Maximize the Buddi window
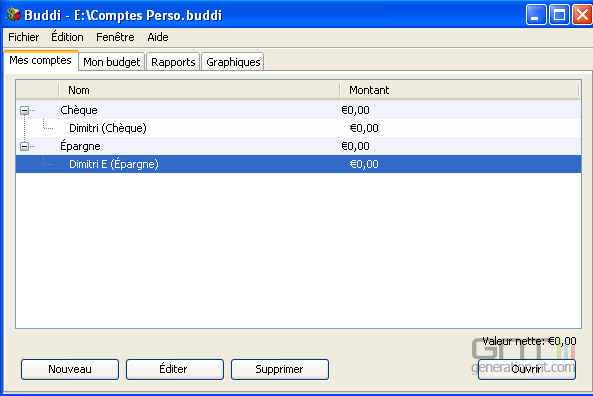This screenshot has height=396, width=593. click(559, 15)
